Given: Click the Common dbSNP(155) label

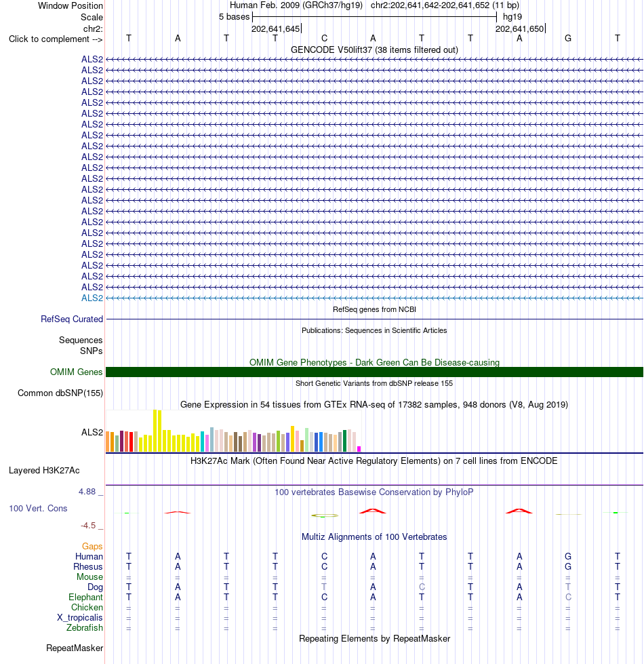Looking at the screenshot, I should pos(60,393).
